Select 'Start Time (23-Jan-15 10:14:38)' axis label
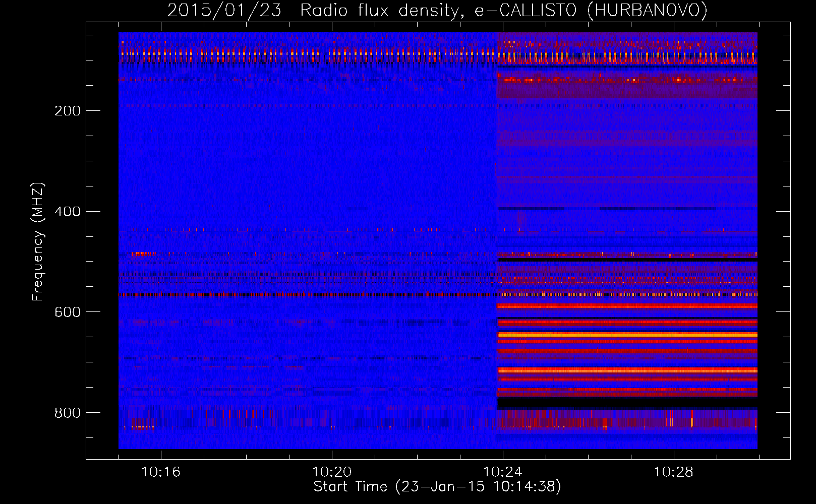The height and width of the screenshot is (504, 816). pyautogui.click(x=437, y=487)
